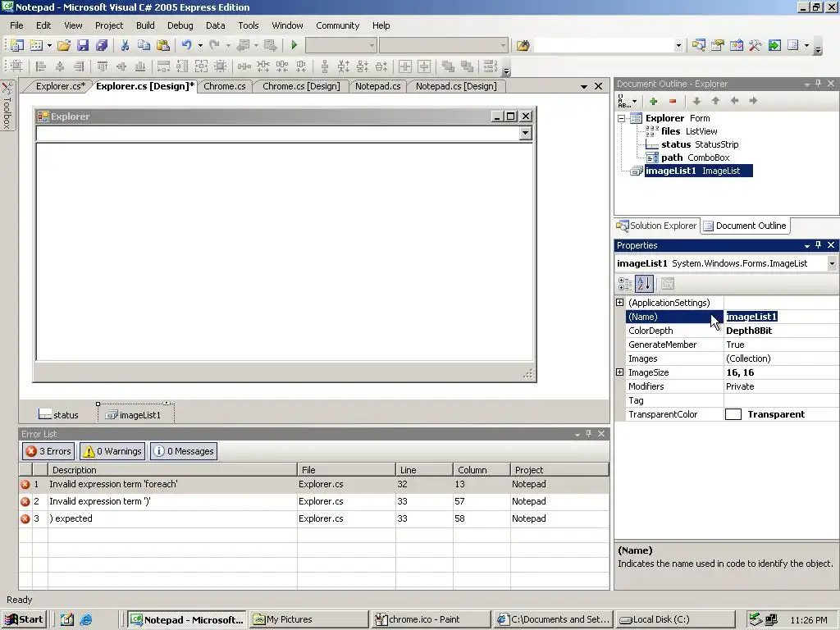Screen dimensions: 840x630
Task: Cut selection with the scissors icon
Action: [125, 46]
